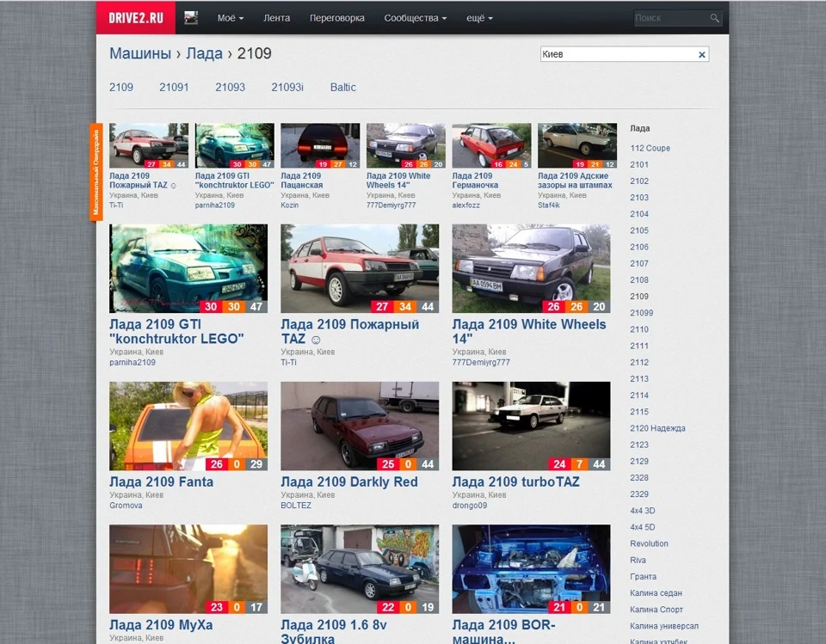Open large photo of White Wheels 14" car
Screen dimensions: 826x644
point(531,268)
